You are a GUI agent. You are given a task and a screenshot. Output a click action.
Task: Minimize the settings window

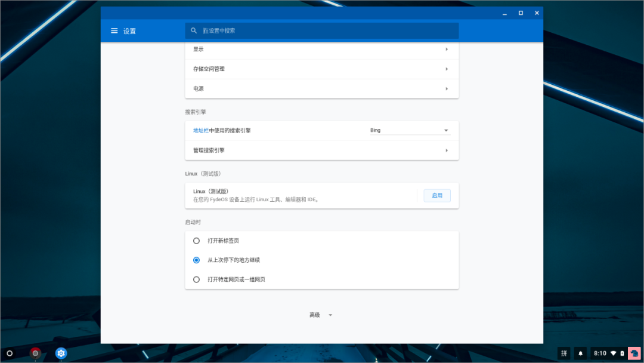pos(505,13)
